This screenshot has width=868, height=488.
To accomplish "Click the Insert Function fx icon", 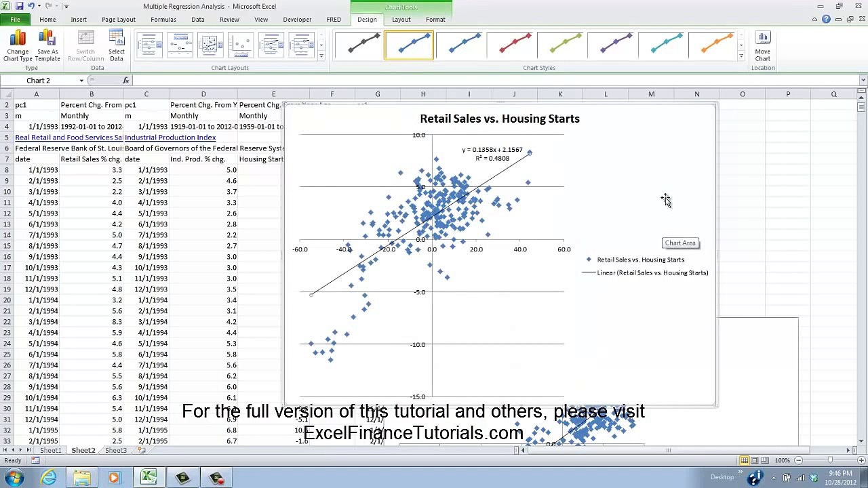I will 125,81.
